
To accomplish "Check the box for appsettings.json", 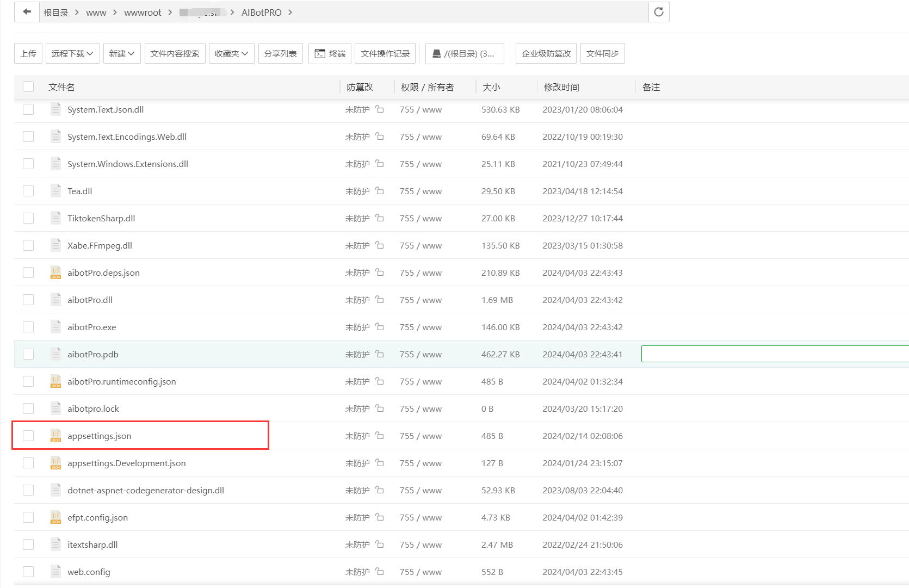I will (x=28, y=436).
